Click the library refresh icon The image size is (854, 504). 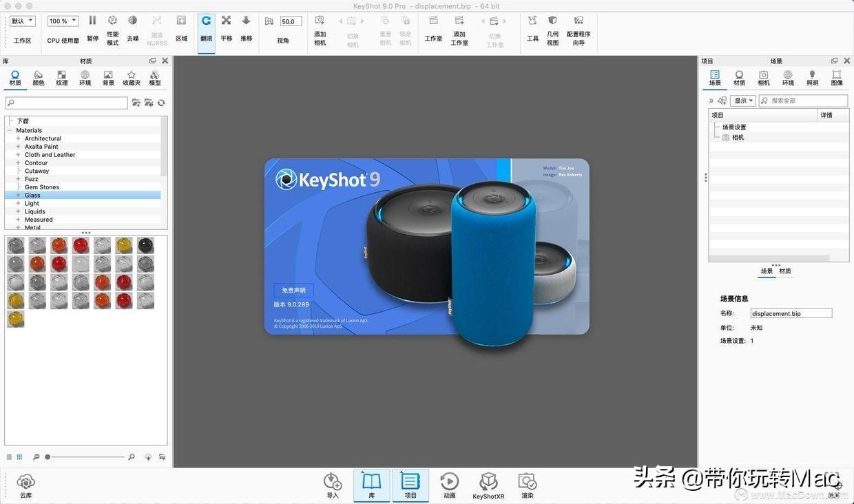(161, 103)
